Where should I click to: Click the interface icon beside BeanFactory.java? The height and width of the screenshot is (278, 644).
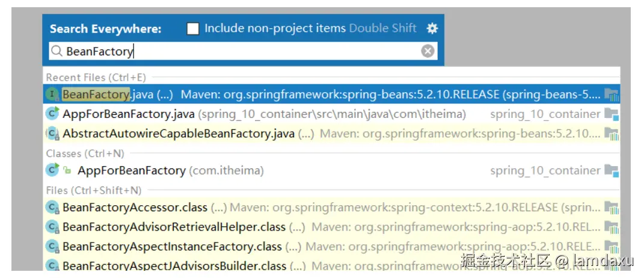click(52, 94)
